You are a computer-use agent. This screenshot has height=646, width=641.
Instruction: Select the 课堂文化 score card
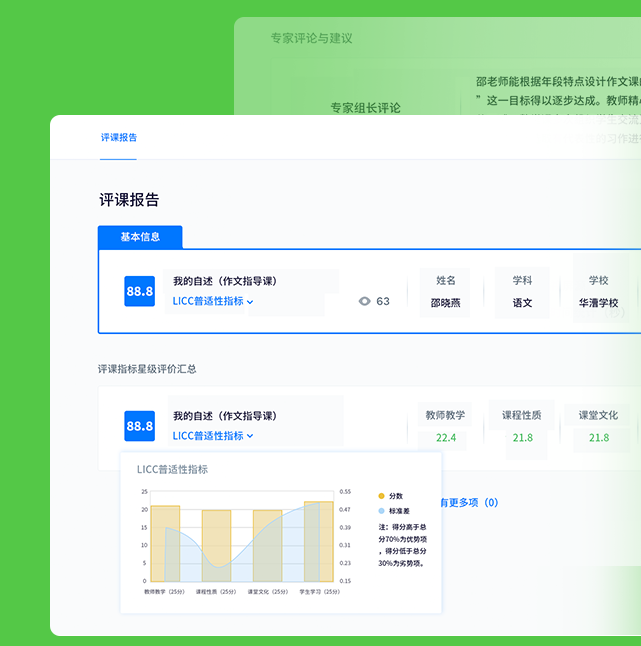[x=598, y=426]
